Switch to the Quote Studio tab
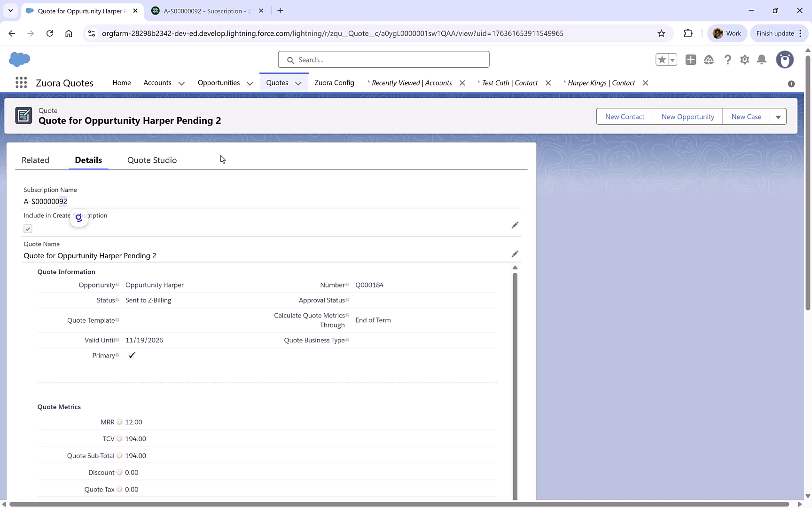 click(x=151, y=160)
